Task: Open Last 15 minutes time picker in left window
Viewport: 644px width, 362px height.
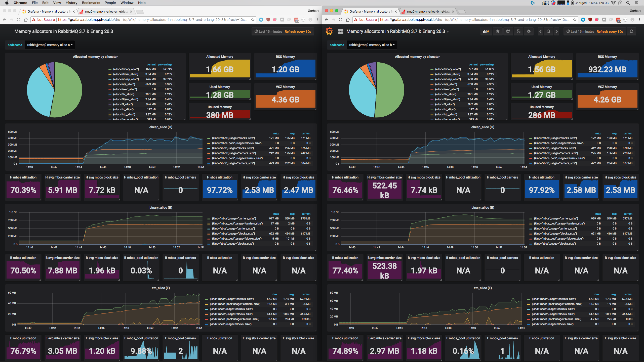Action: click(283, 31)
